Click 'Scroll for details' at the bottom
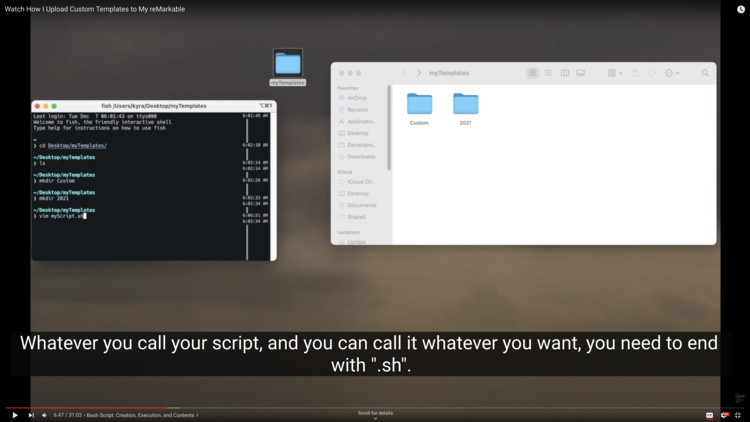 pos(375,414)
